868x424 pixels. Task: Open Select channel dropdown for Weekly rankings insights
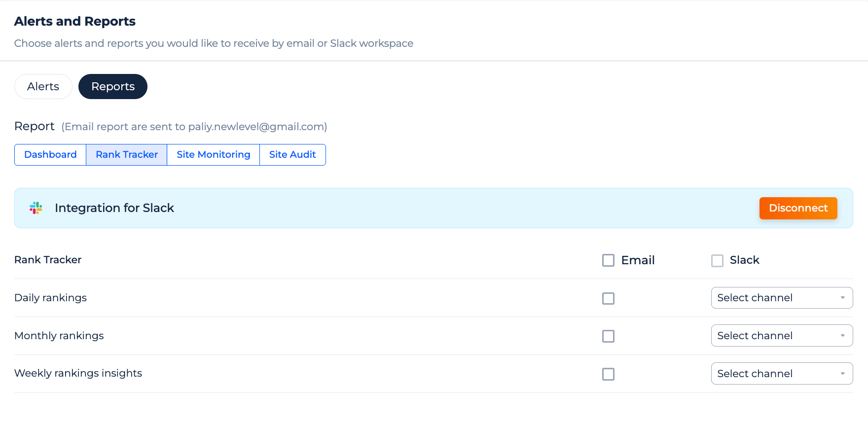point(782,374)
